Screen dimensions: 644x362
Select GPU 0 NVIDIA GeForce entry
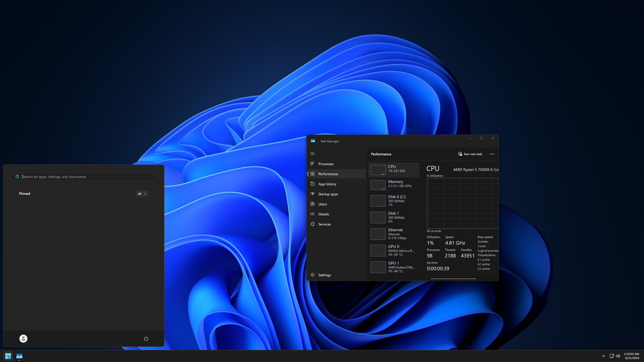pos(394,251)
